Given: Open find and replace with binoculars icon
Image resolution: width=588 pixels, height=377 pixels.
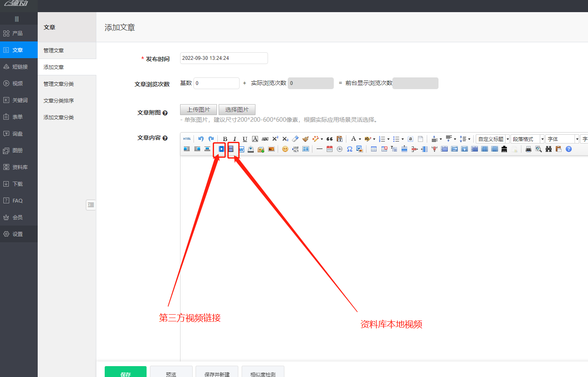Looking at the screenshot, I should (x=549, y=149).
